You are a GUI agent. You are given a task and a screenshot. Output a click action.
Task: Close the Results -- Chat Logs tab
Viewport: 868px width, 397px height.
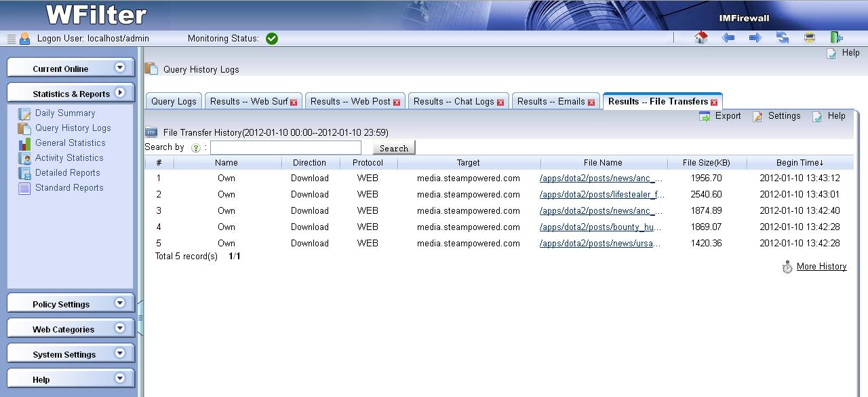tap(500, 102)
